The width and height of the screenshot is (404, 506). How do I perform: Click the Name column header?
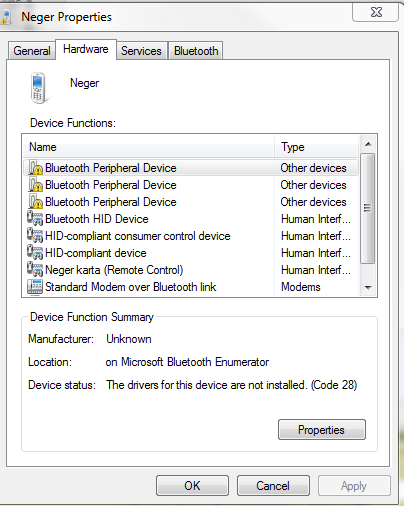pos(149,147)
